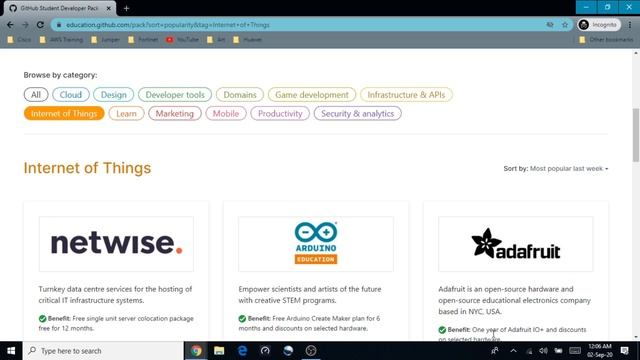
Task: Select the Mobile category pill
Action: tap(226, 113)
